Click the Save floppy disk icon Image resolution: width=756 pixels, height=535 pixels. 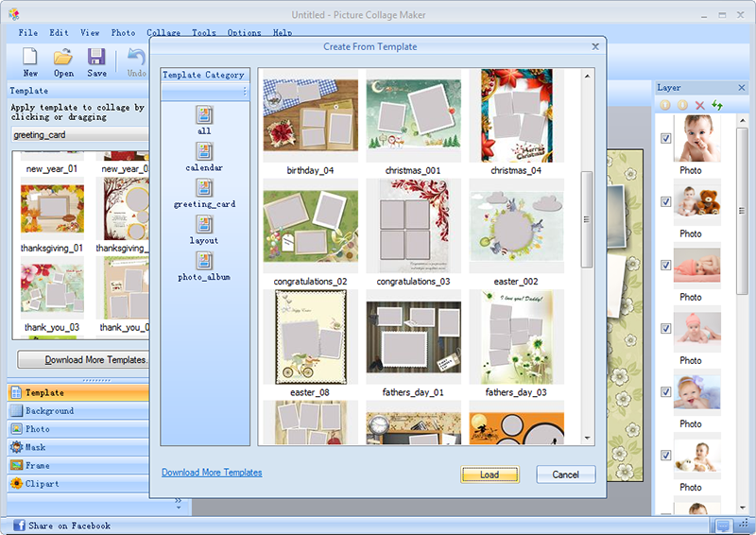point(96,58)
